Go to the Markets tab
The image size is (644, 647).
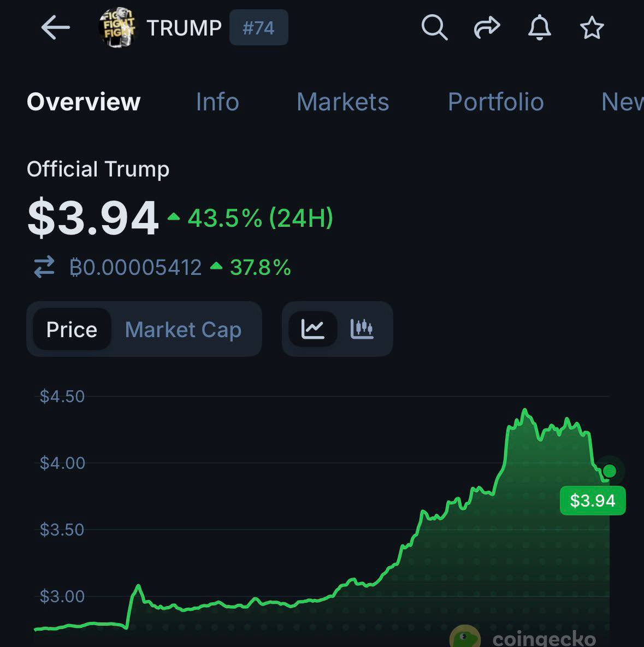(342, 102)
